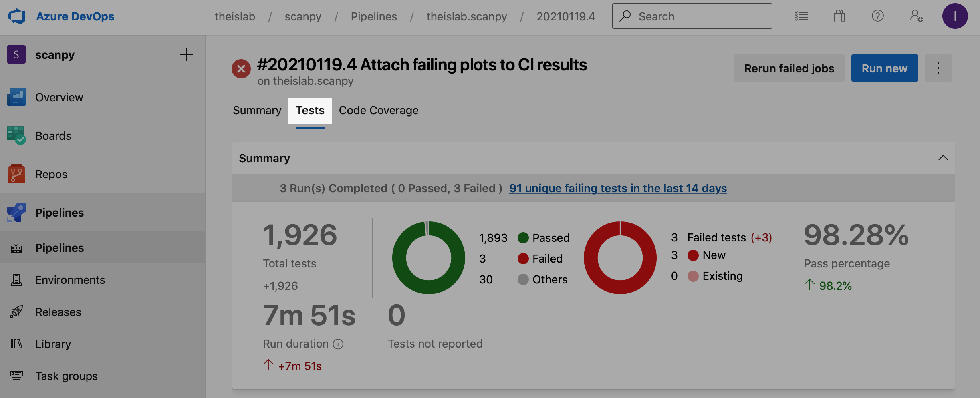Viewport: 980px width, 398px height.
Task: Click the Rerun failed jobs button
Action: coord(789,68)
